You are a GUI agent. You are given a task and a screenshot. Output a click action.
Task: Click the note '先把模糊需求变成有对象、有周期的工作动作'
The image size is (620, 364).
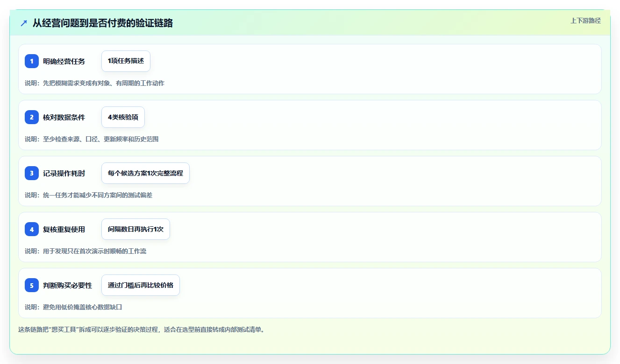point(104,83)
